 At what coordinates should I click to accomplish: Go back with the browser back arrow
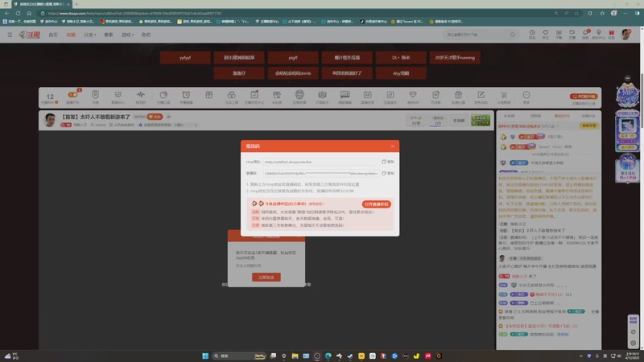click(x=7, y=13)
